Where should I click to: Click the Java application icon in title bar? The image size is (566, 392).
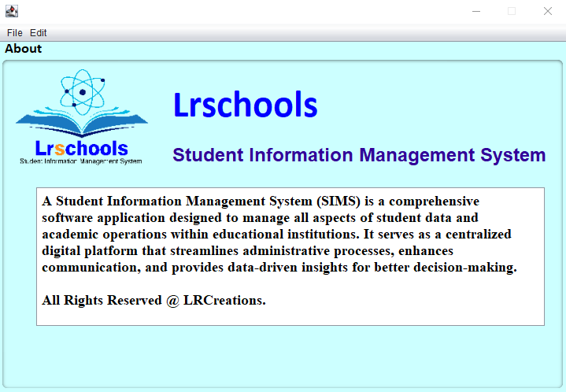[11, 11]
